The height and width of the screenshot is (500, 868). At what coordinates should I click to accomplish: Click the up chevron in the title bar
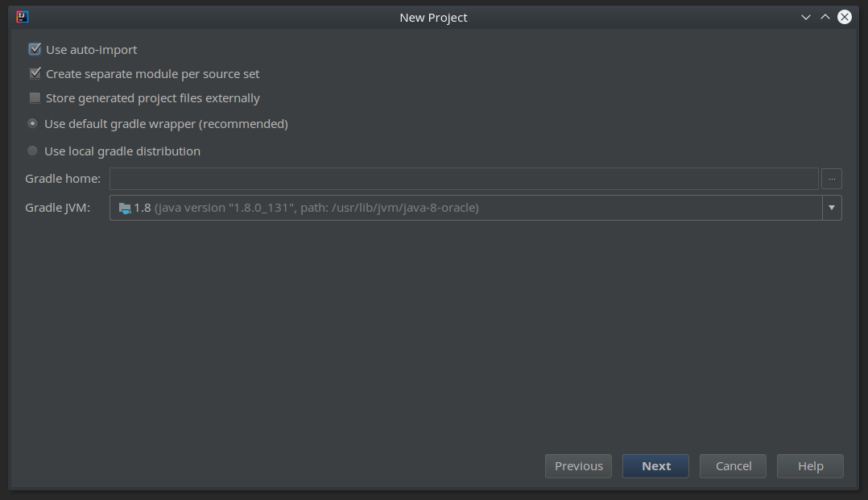coord(825,16)
